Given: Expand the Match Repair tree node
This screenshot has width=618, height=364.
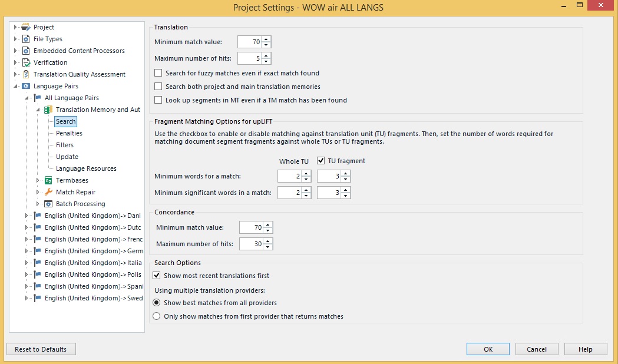Looking at the screenshot, I should coord(38,192).
